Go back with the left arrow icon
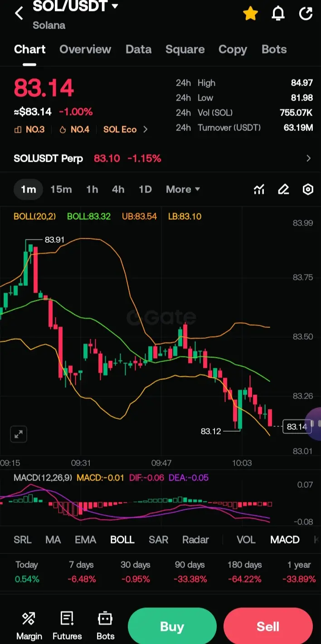The height and width of the screenshot is (644, 321). (19, 14)
